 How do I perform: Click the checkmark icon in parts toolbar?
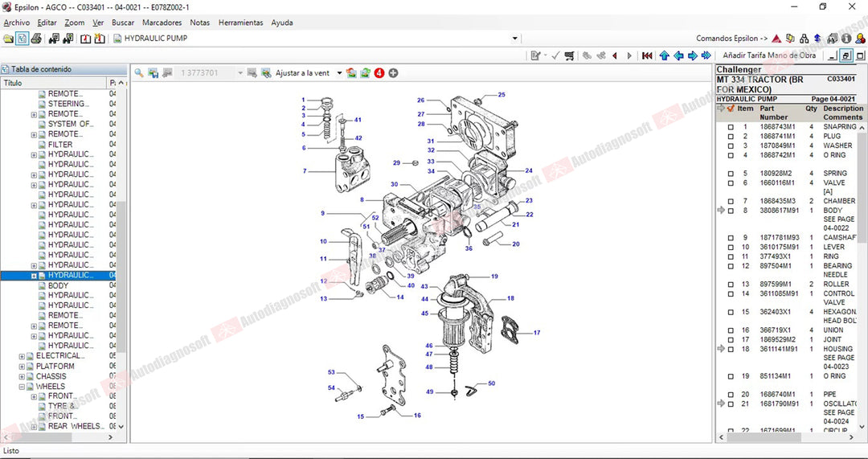click(x=556, y=55)
